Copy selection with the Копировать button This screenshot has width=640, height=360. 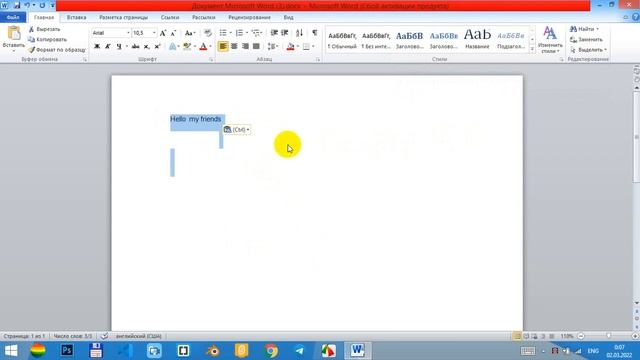coord(47,40)
